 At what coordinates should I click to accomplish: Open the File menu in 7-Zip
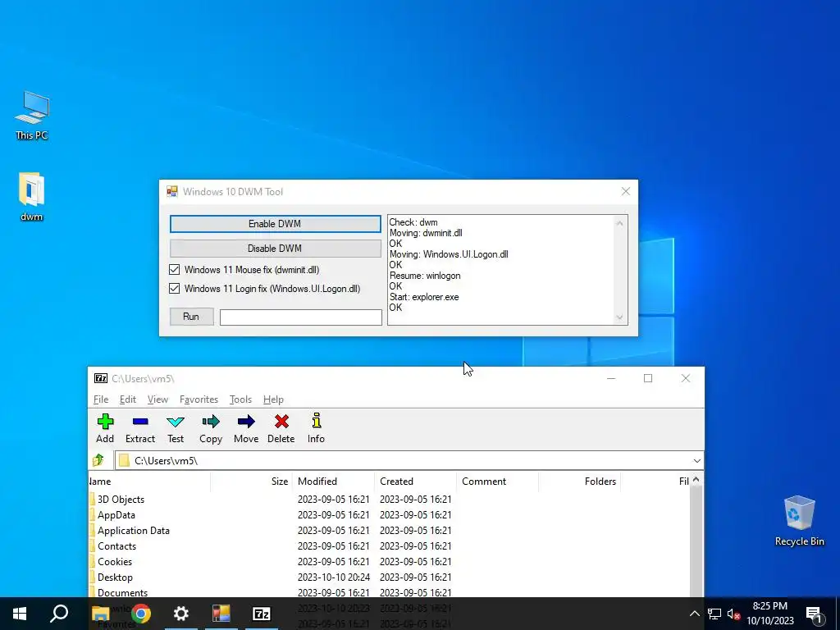point(101,399)
